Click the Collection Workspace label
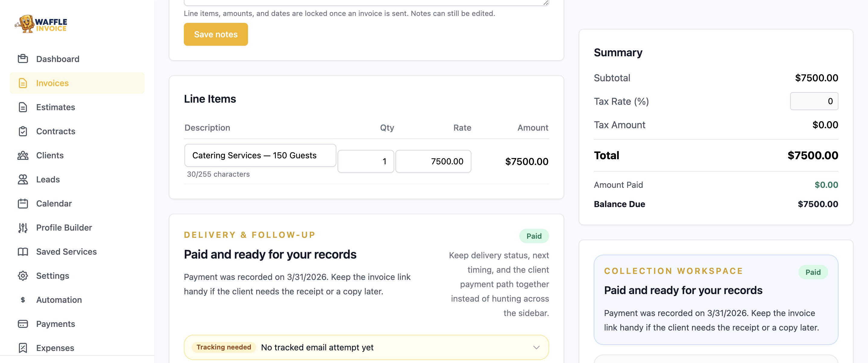The image size is (868, 363). coord(673,271)
